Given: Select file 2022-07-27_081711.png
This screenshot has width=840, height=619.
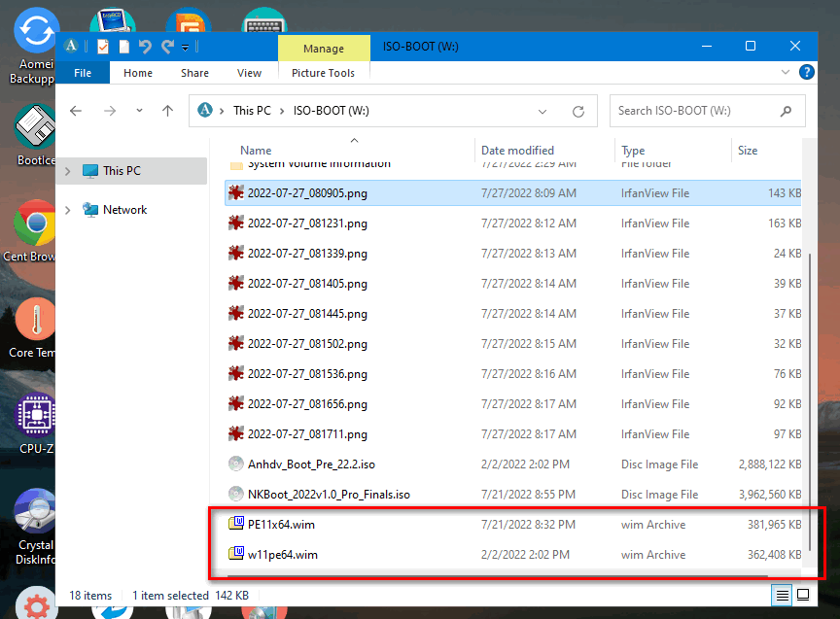Looking at the screenshot, I should point(512,434).
